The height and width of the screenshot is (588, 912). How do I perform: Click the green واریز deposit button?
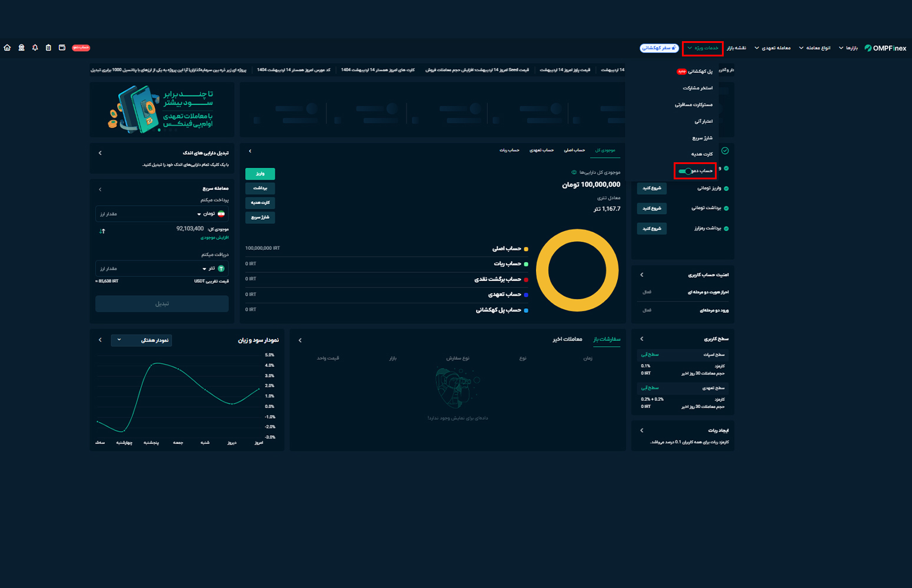[x=260, y=174]
